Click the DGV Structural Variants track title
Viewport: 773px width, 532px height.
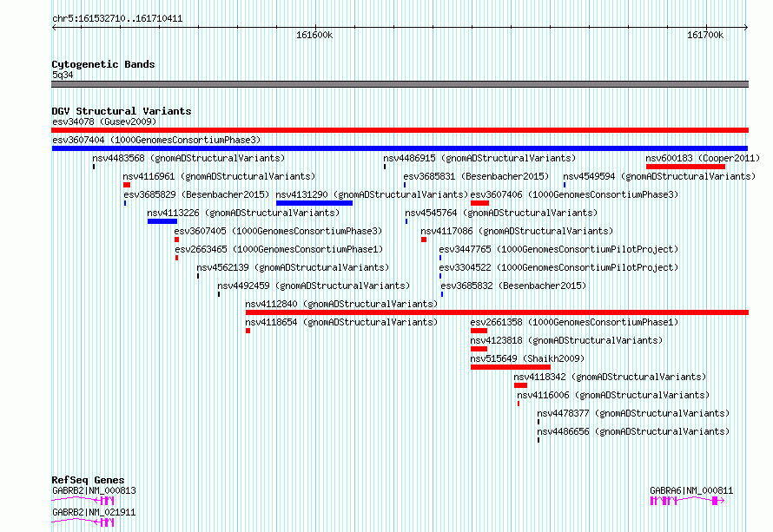[122, 111]
